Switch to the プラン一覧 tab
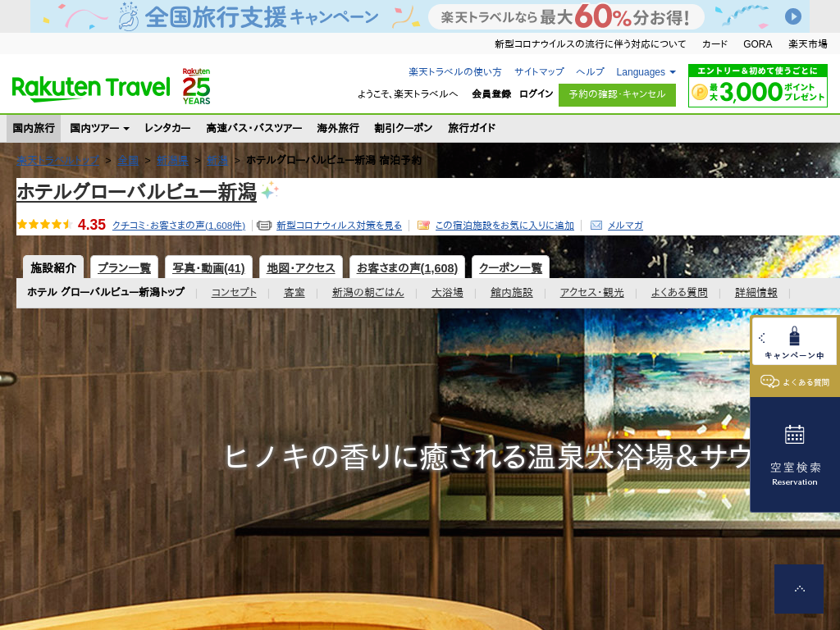Screen dimensions: 840x630 pos(125,267)
